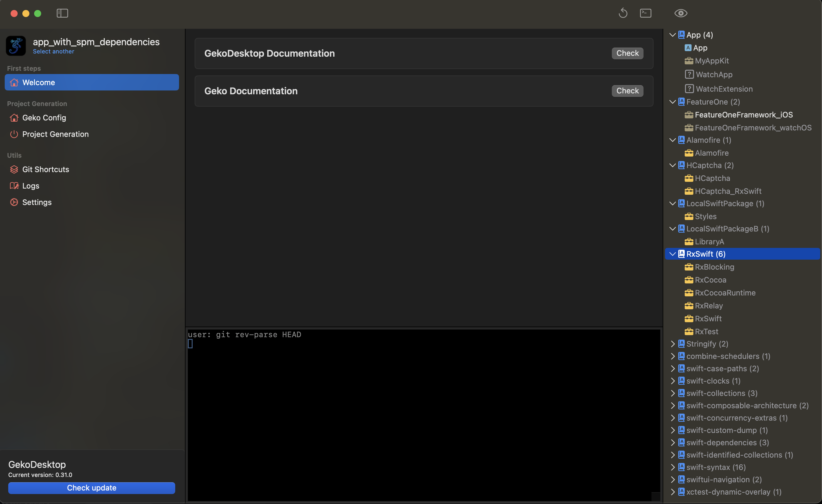Click the sidebar toggle icon in title bar
The height and width of the screenshot is (504, 822).
click(x=62, y=13)
